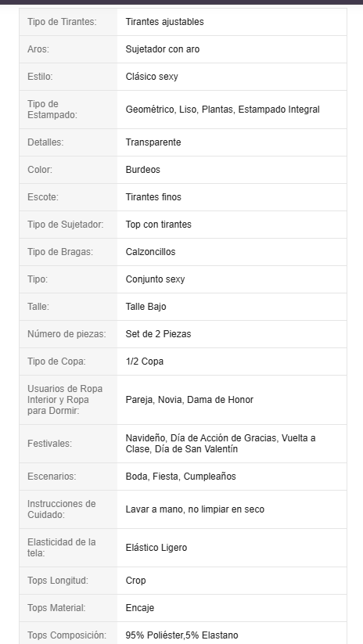The image size is (363, 644).
Task: Click '95% Poliéster,5% Elastano' composition value
Action: point(181,635)
